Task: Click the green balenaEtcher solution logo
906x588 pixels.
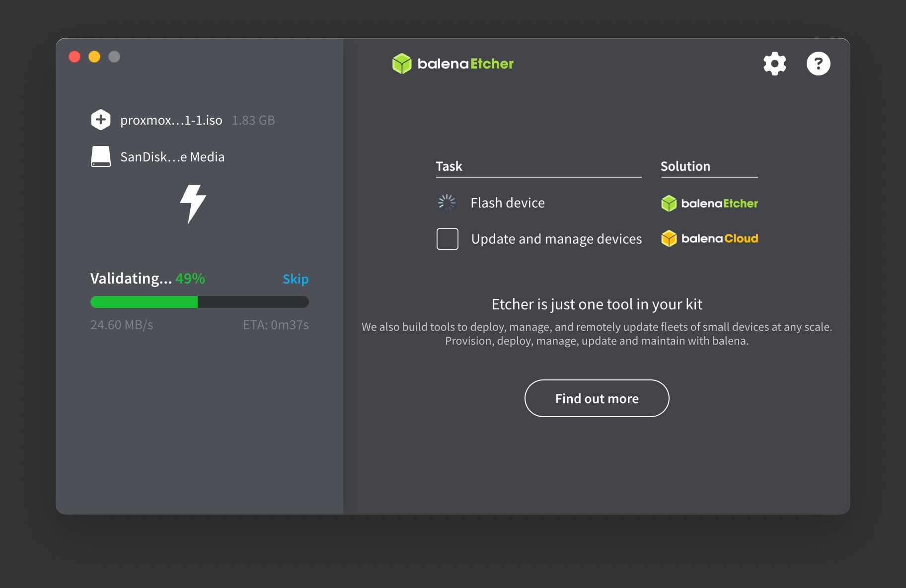Action: pyautogui.click(x=709, y=203)
